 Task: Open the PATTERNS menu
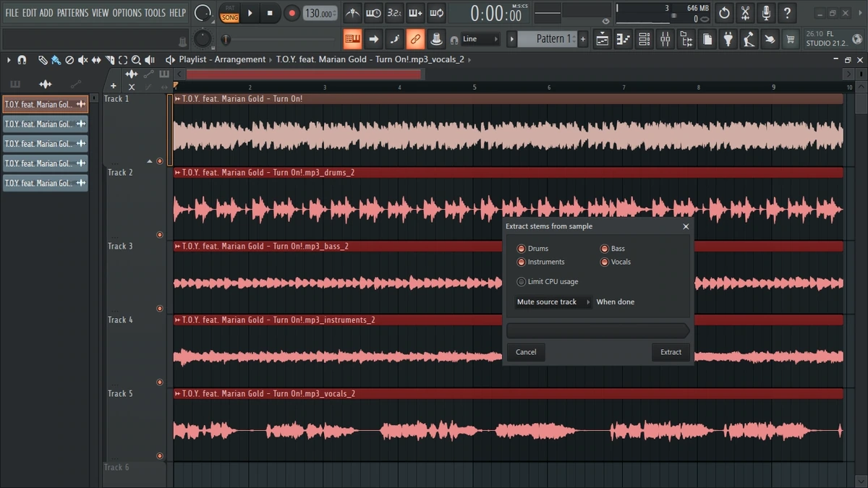pos(72,13)
